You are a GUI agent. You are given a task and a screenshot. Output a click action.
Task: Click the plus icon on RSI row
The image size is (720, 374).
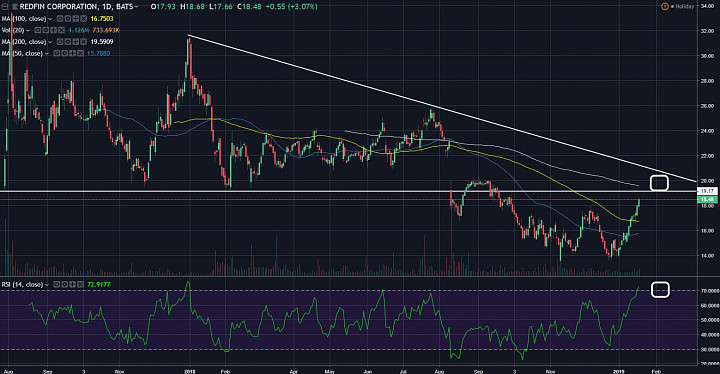tap(73, 284)
